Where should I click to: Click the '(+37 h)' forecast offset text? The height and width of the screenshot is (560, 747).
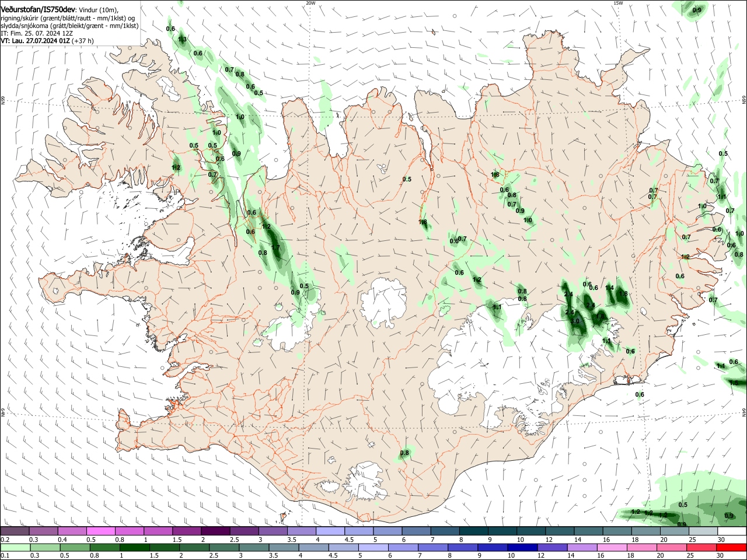[82, 41]
